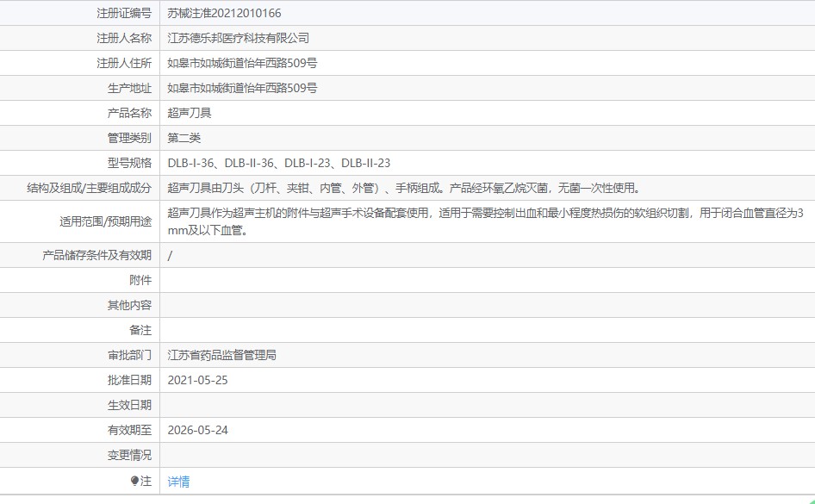Image resolution: width=815 pixels, height=504 pixels.
Task: Click the 注册证编号 label
Action: 124,13
